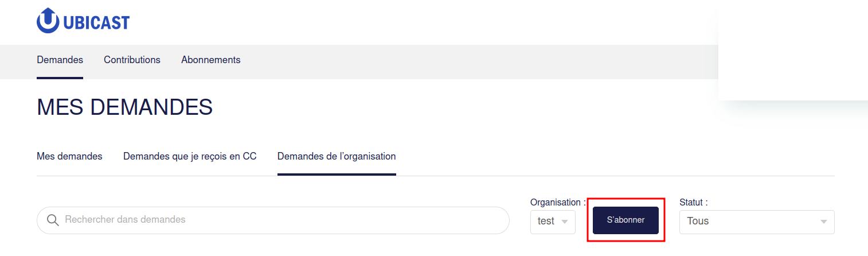This screenshot has width=868, height=256.
Task: Select the Demandes de l'organisation tab
Action: coord(337,156)
